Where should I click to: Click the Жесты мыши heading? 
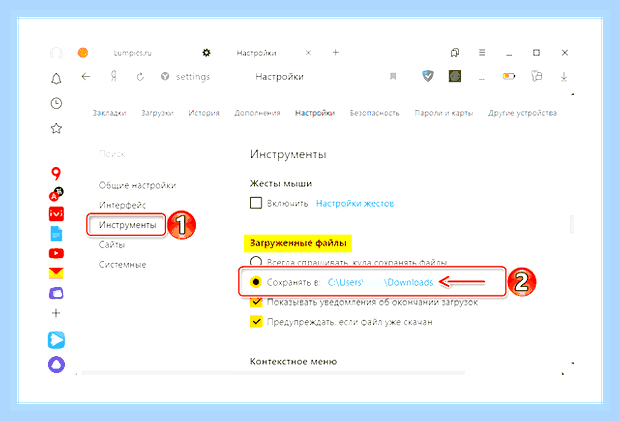(281, 183)
